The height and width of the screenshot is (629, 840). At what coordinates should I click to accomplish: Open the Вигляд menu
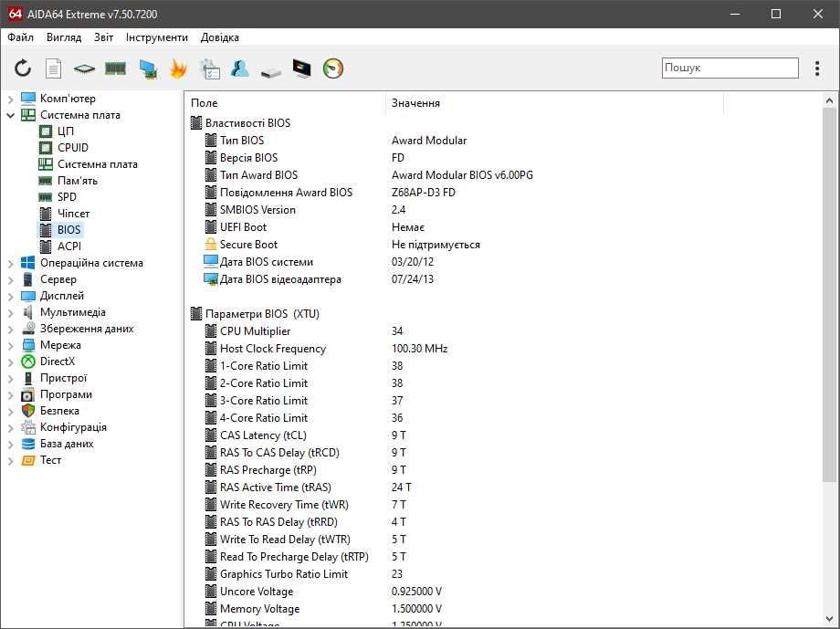point(64,37)
